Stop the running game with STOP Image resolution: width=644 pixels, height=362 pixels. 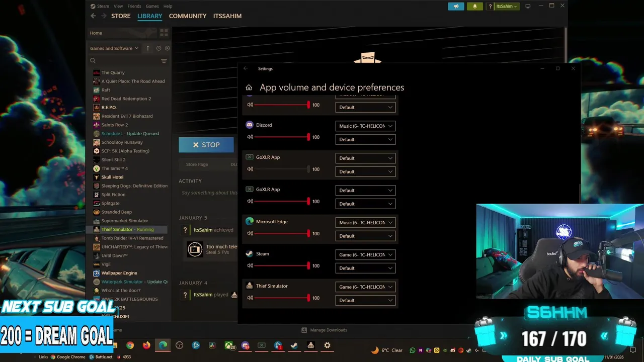pyautogui.click(x=206, y=145)
